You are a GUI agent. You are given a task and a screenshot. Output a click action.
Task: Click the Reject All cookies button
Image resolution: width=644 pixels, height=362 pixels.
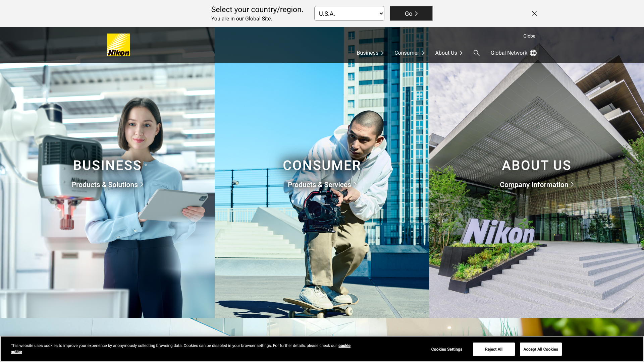point(493,349)
